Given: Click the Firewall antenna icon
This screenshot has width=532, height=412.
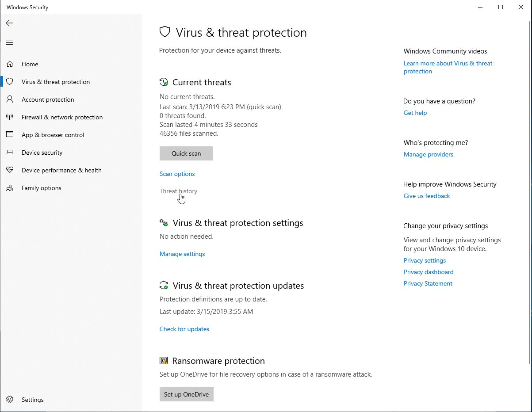Looking at the screenshot, I should point(10,117).
